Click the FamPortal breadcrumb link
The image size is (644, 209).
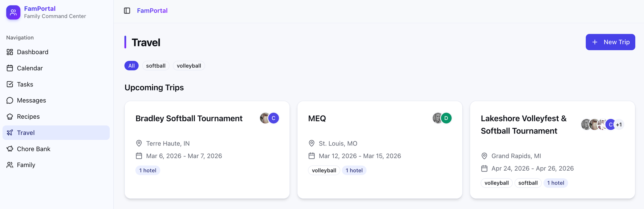tap(152, 11)
